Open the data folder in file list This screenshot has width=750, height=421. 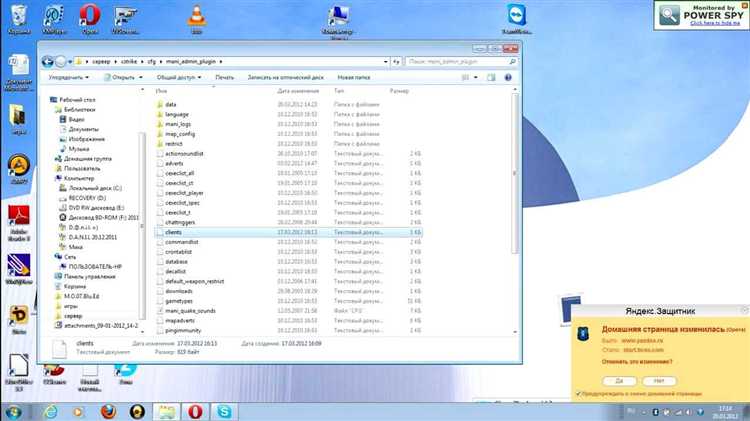171,104
